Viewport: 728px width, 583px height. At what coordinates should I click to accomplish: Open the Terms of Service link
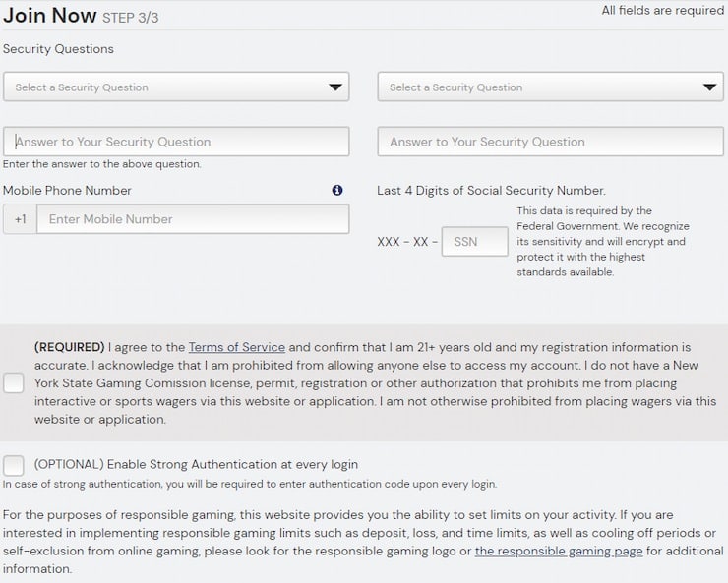click(237, 347)
